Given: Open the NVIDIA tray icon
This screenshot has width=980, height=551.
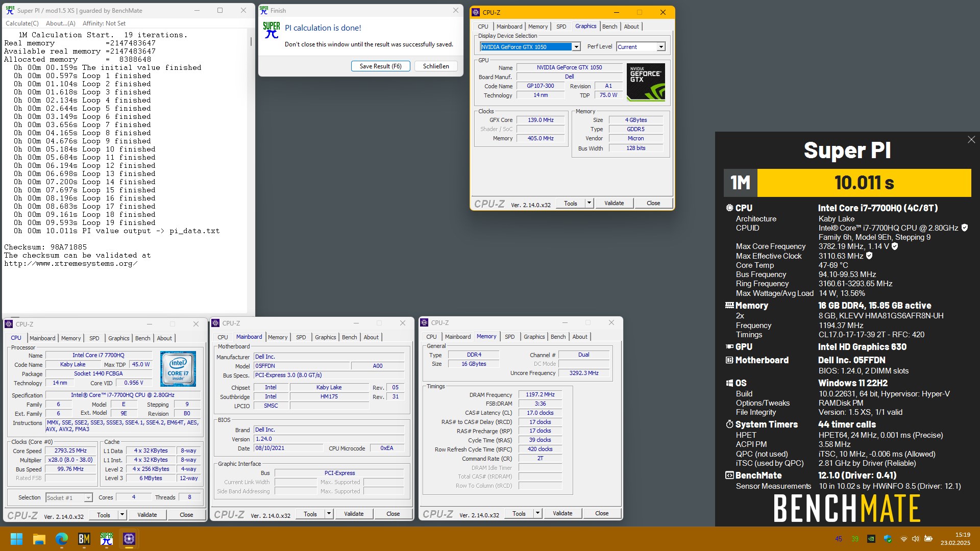Looking at the screenshot, I should (871, 539).
